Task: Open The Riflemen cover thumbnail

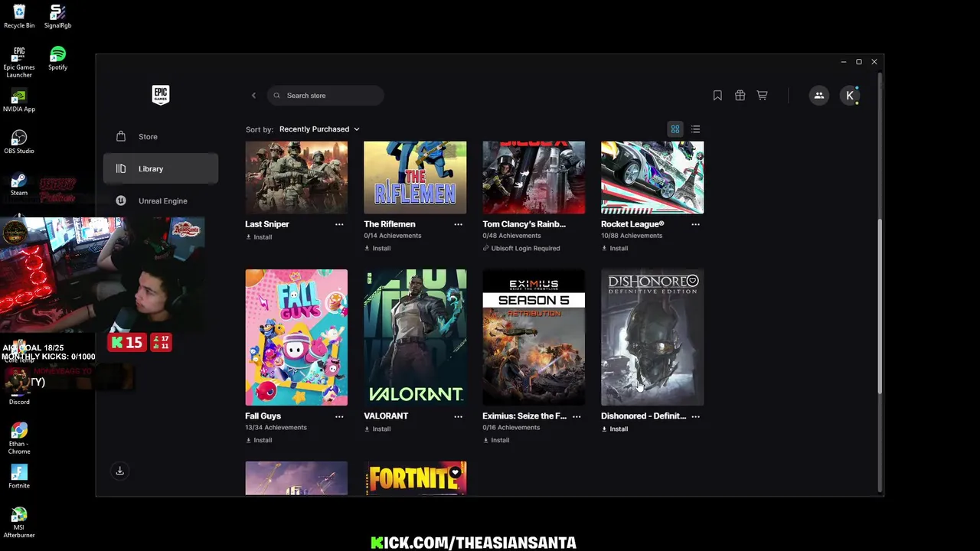Action: click(x=415, y=178)
